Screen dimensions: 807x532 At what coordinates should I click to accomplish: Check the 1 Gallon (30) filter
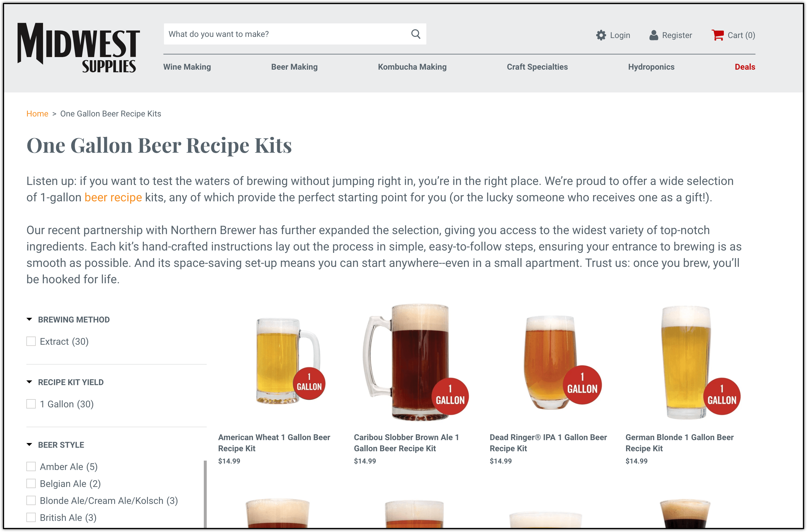[31, 404]
